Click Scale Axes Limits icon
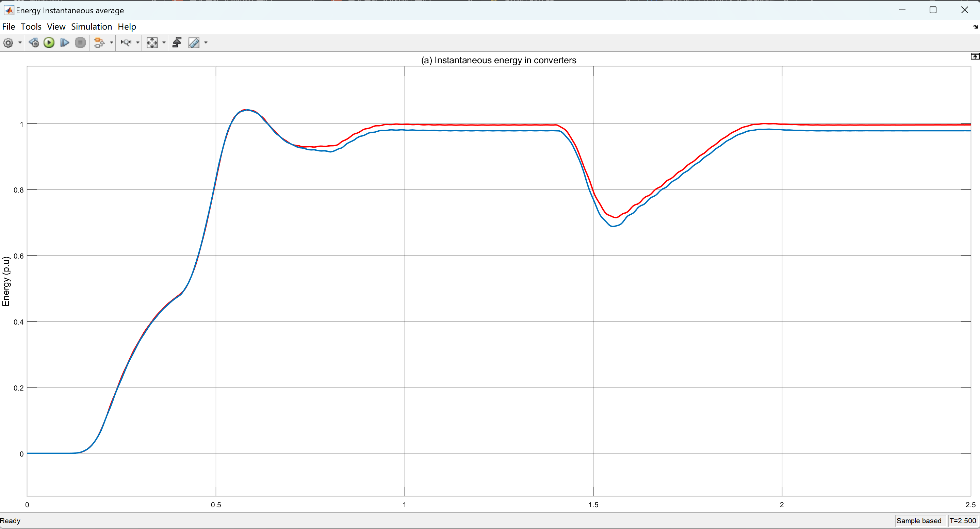Viewport: 980px width, 529px height. coord(152,43)
